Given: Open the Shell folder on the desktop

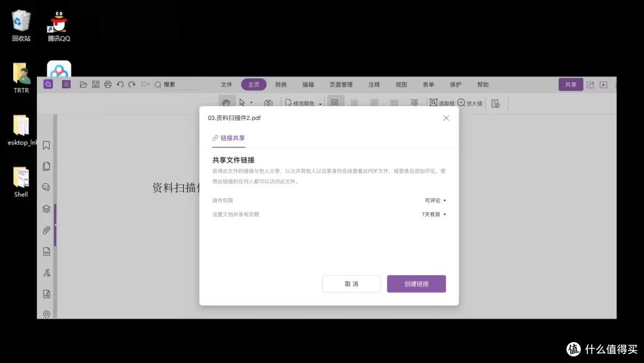Looking at the screenshot, I should point(21,182).
